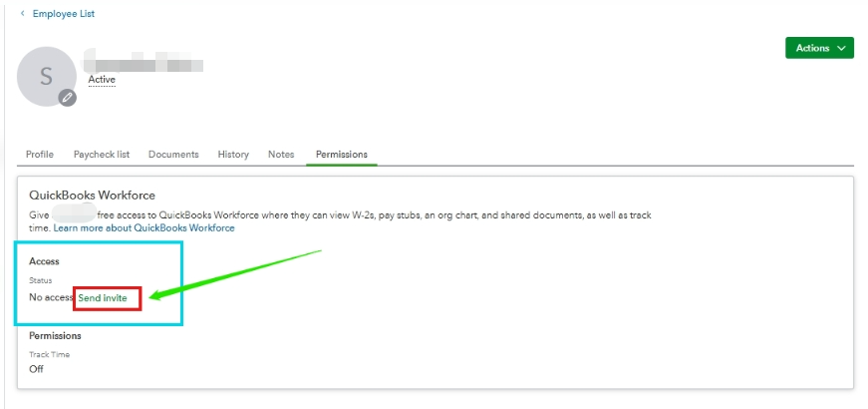868x409 pixels.
Task: Open Learn more about QuickBooks Workforce link
Action: [x=144, y=228]
